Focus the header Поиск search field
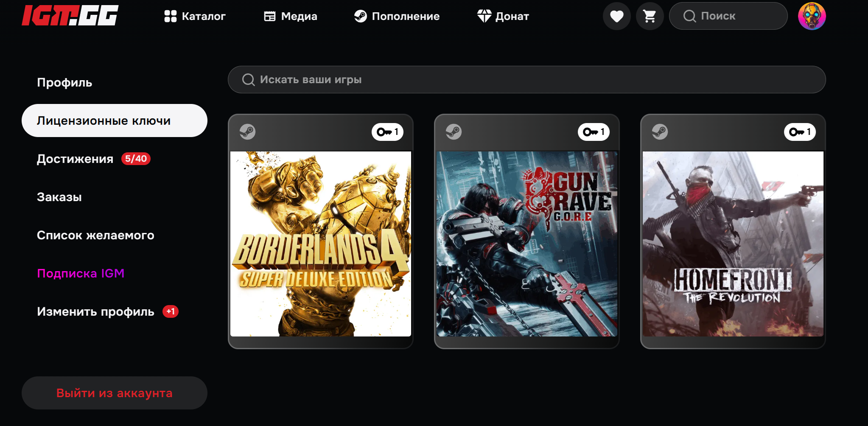 tap(728, 16)
